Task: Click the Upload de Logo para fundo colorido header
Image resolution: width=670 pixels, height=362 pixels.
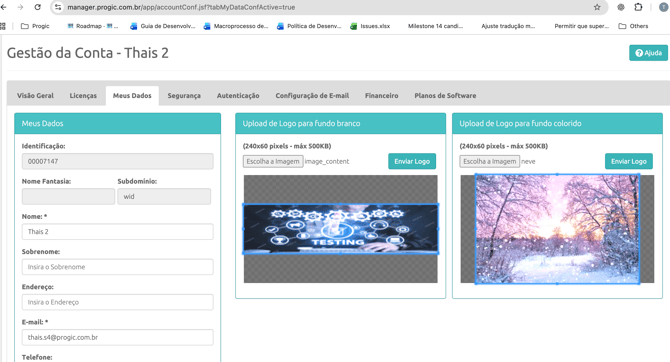Action: 557,124
